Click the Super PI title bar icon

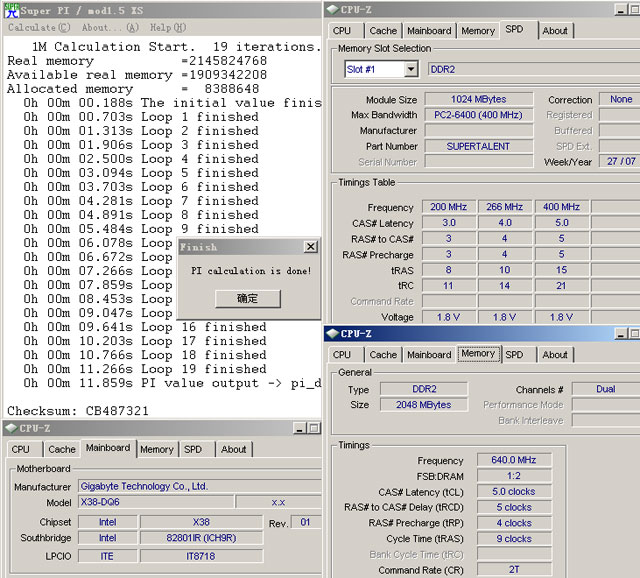(10, 10)
